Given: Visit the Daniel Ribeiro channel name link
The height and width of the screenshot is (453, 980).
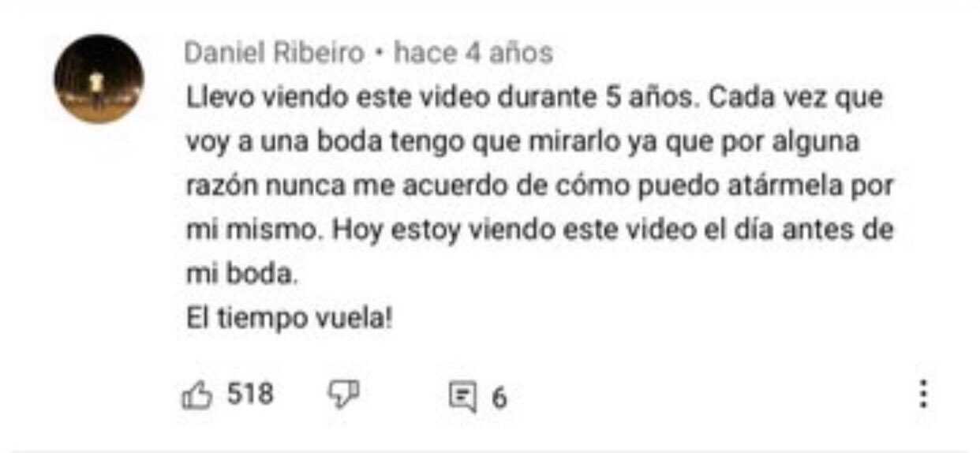Looking at the screenshot, I should (275, 54).
